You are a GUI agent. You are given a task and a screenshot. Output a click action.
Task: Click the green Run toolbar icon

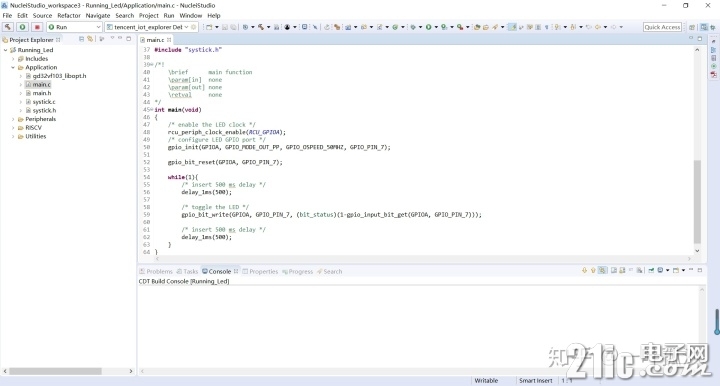pyautogui.click(x=428, y=27)
